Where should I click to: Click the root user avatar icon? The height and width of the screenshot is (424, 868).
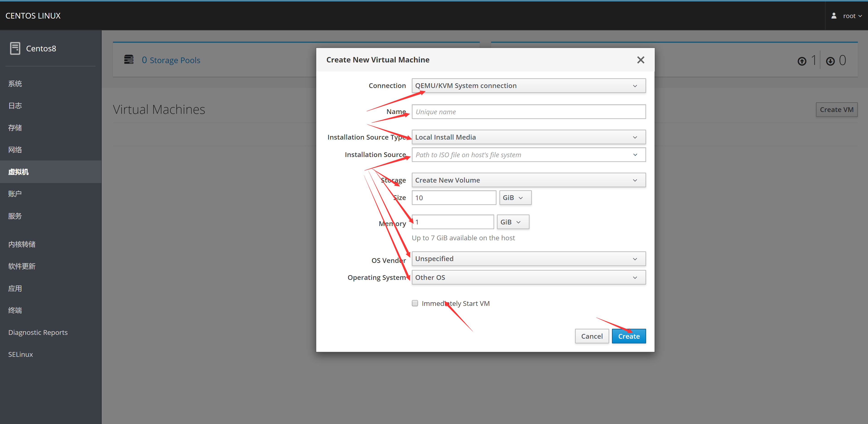pos(834,16)
